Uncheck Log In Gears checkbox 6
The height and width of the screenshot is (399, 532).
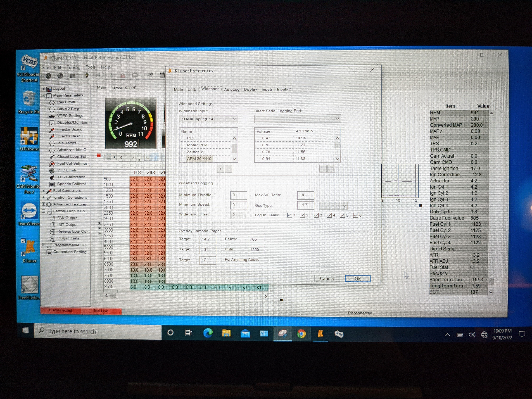click(356, 215)
